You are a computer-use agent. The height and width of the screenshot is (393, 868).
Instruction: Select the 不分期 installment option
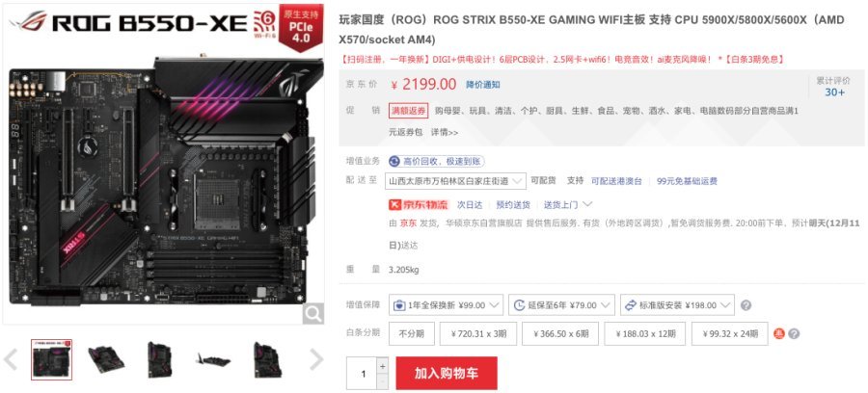(411, 334)
